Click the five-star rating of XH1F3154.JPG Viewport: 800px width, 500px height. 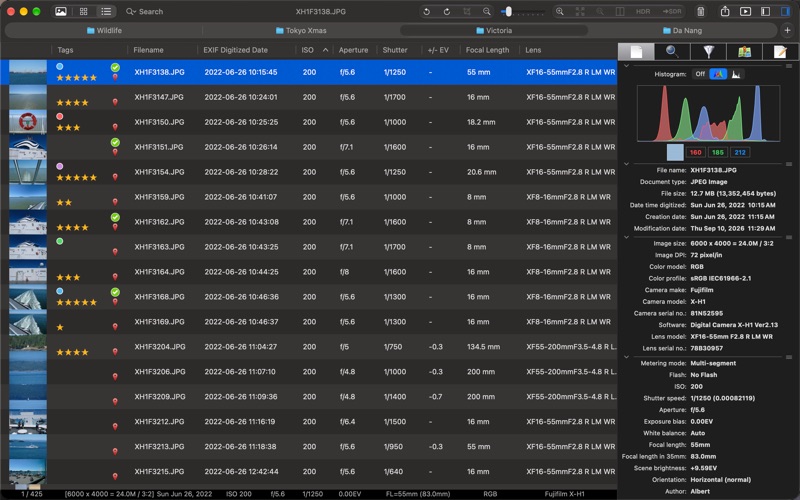pyautogui.click(x=76, y=178)
